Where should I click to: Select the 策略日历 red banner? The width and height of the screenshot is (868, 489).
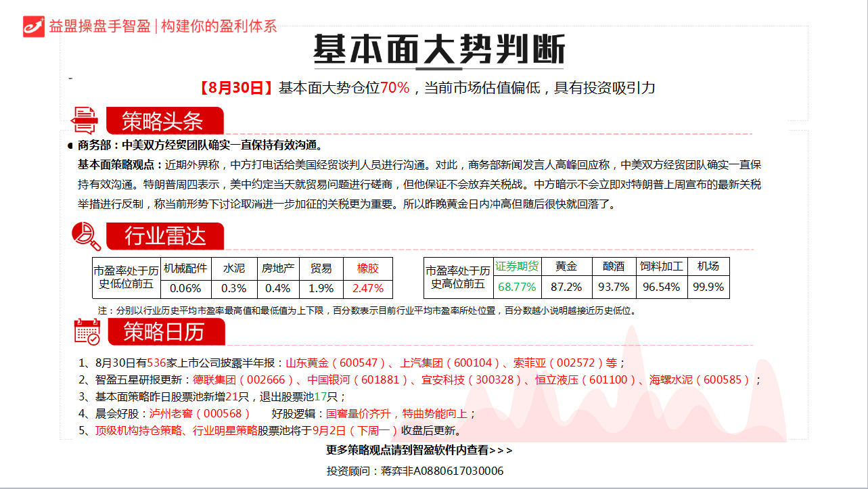164,331
